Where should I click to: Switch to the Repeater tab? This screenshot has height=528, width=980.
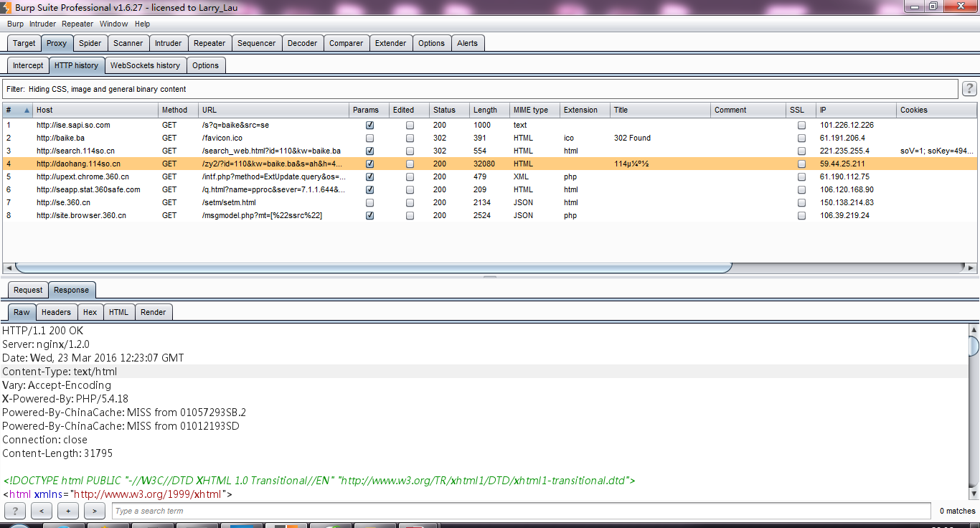coord(209,43)
